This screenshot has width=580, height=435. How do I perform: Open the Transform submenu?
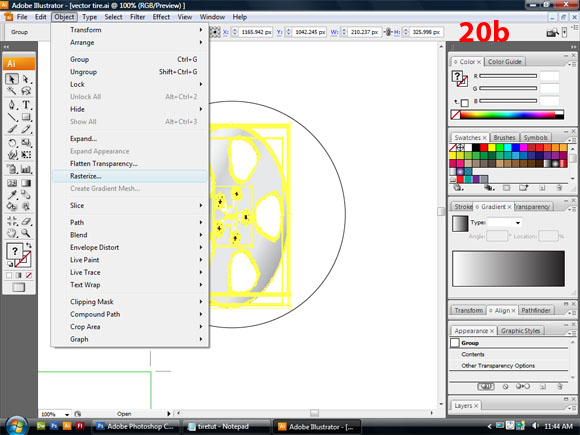[x=129, y=30]
